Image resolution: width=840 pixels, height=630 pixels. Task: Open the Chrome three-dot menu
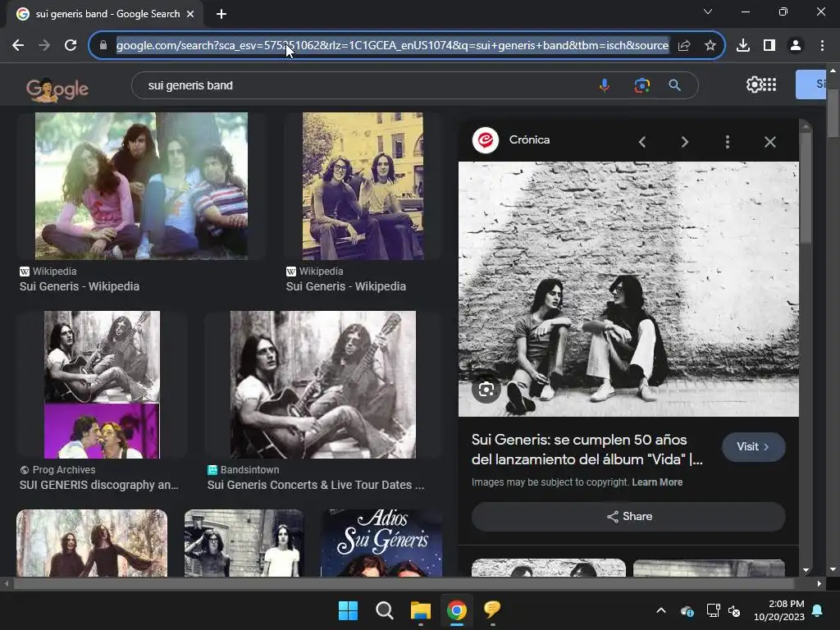[822, 46]
